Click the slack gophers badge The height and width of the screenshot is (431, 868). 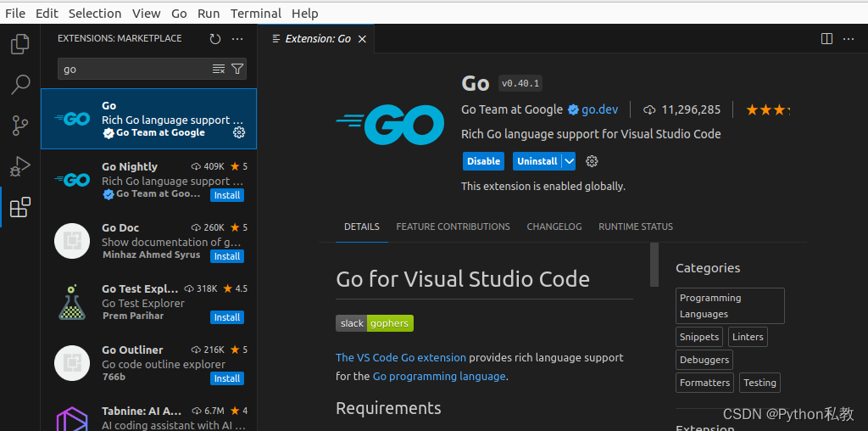(374, 323)
